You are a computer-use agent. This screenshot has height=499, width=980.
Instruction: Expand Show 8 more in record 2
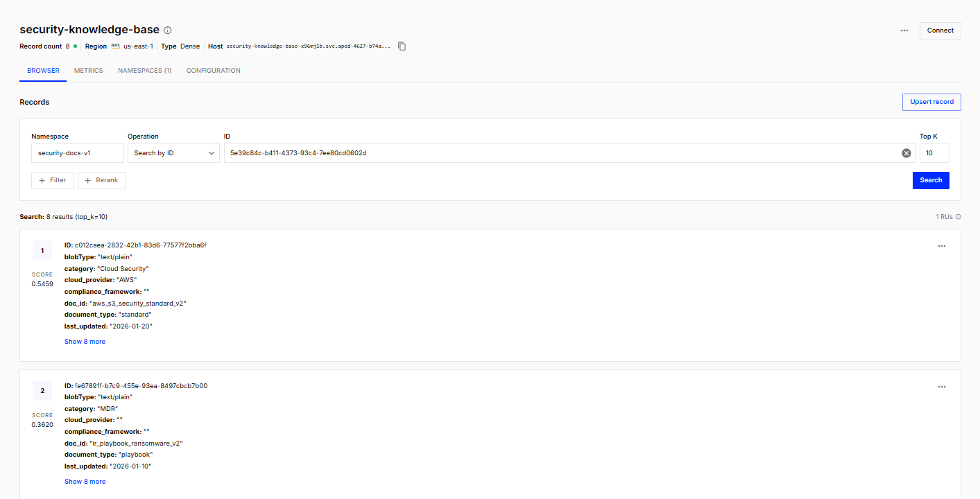85,482
